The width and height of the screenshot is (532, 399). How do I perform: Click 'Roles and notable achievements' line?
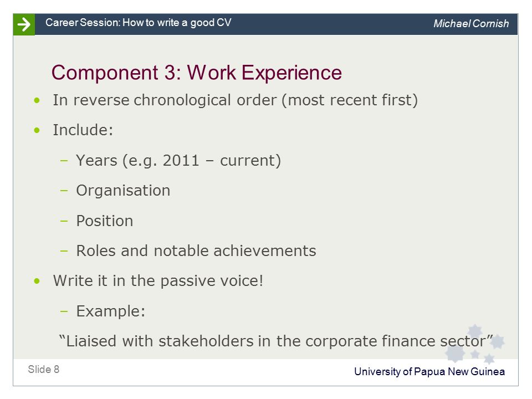pyautogui.click(x=196, y=250)
